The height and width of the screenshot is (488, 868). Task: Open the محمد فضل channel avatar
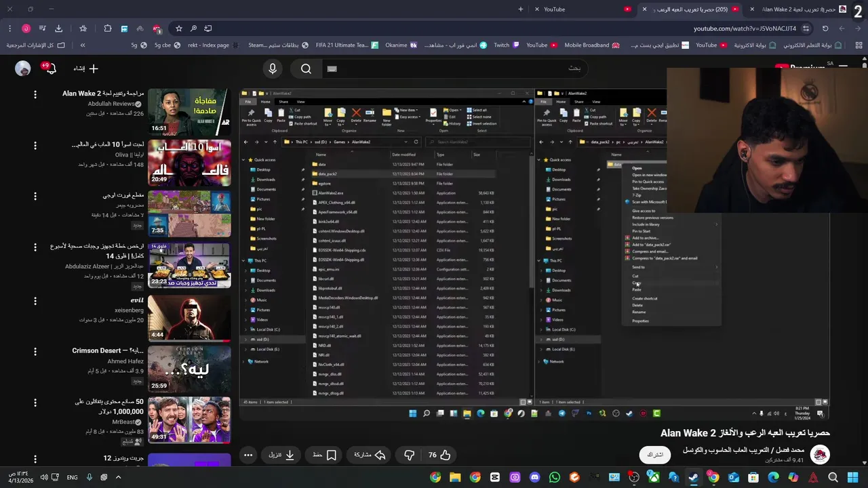coord(820,455)
